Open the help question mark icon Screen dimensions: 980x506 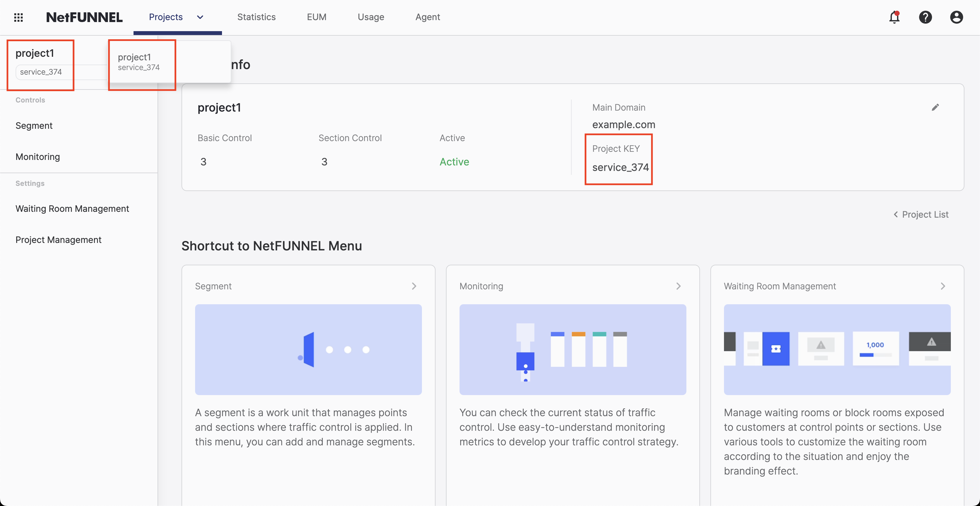[925, 17]
